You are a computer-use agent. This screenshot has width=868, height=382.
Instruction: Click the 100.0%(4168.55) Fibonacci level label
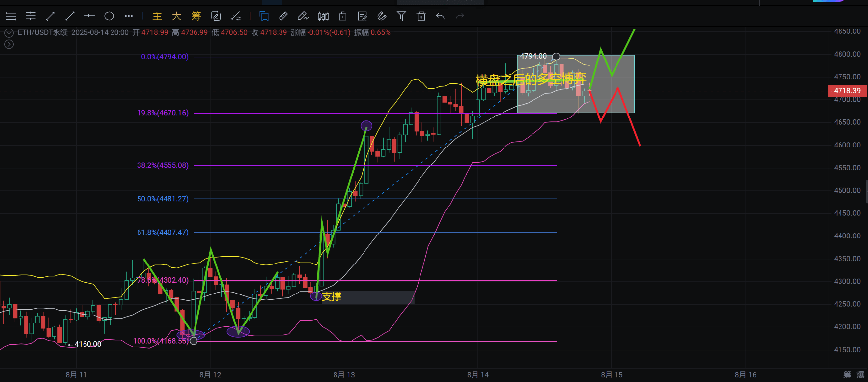pos(161,341)
